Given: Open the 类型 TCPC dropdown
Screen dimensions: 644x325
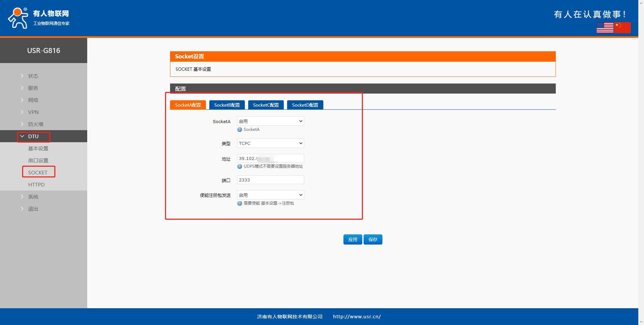Looking at the screenshot, I should [270, 143].
